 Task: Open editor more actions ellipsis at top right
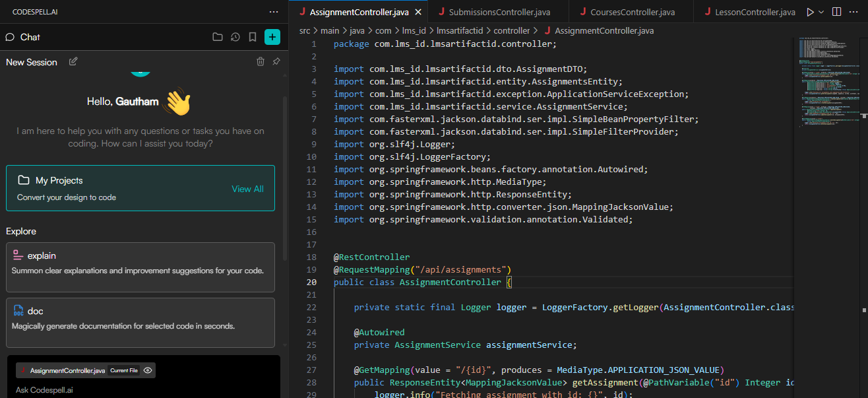[x=855, y=12]
